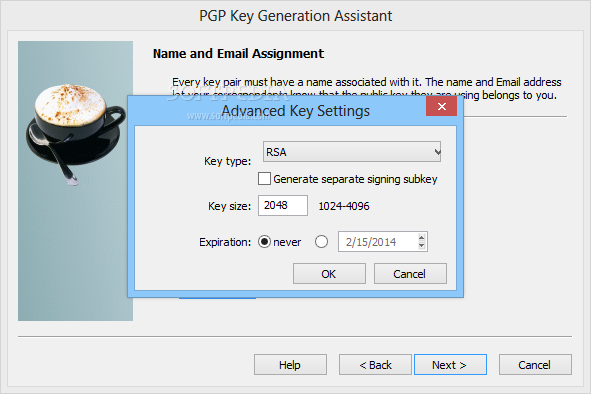The height and width of the screenshot is (394, 591).
Task: Click the Advanced Key Settings title text
Action: coord(296,111)
